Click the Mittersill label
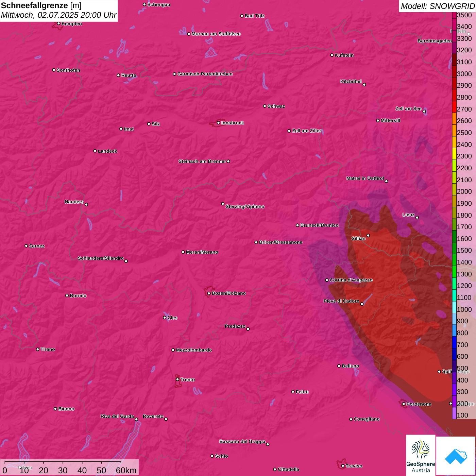 point(390,120)
